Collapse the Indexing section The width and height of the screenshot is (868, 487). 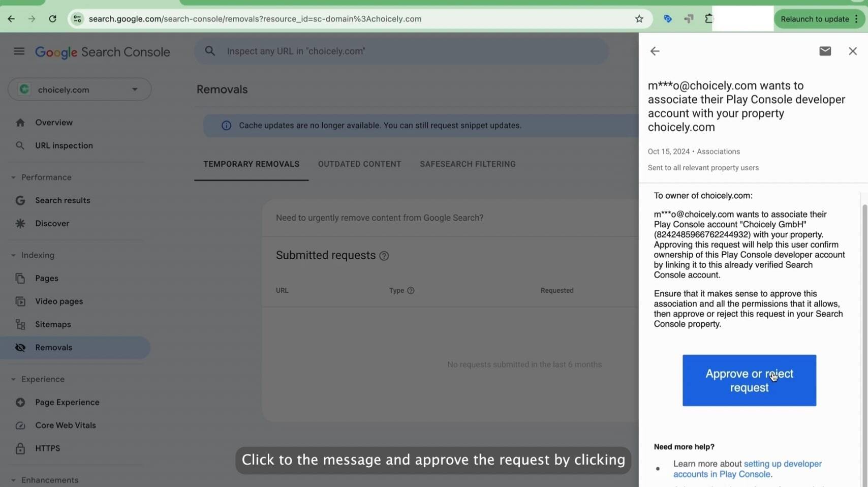point(12,255)
